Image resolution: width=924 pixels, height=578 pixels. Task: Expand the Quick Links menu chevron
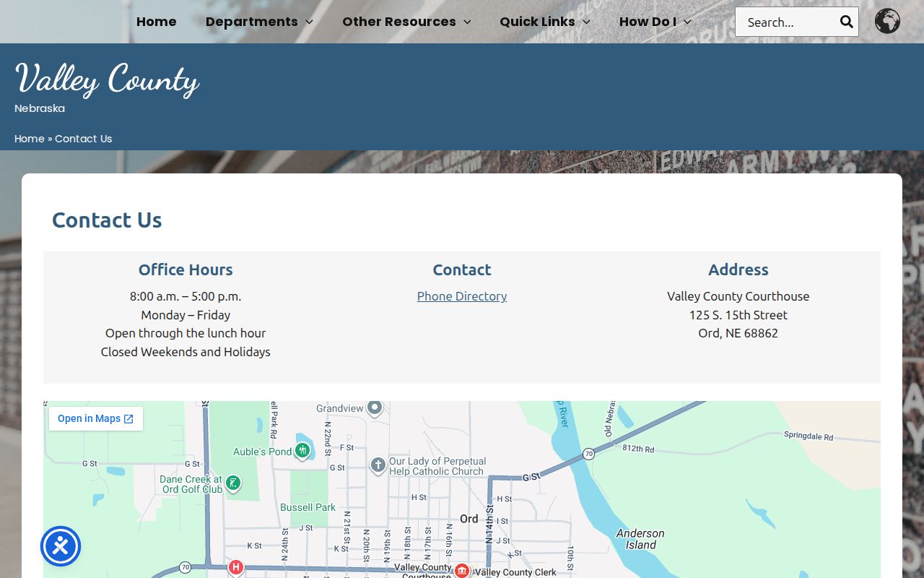click(x=586, y=22)
